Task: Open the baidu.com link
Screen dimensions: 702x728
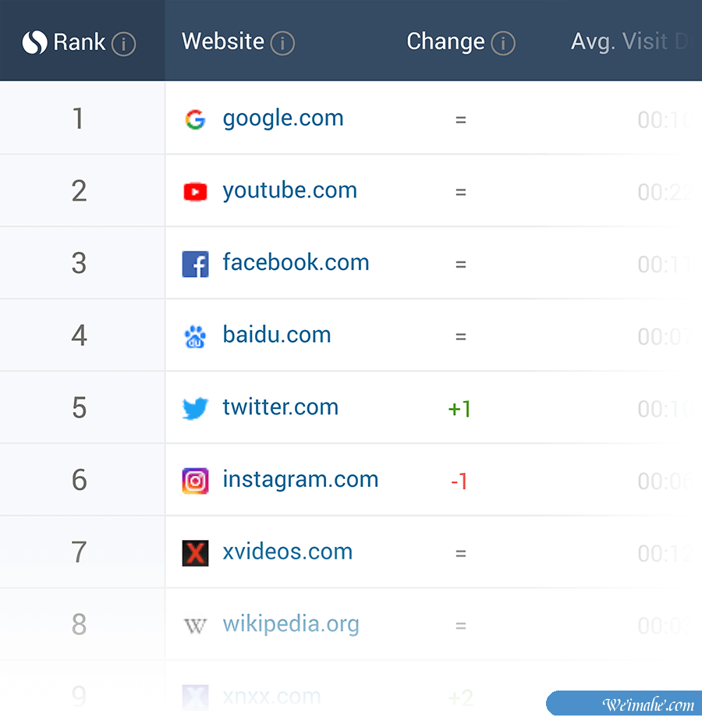Action: [x=277, y=335]
